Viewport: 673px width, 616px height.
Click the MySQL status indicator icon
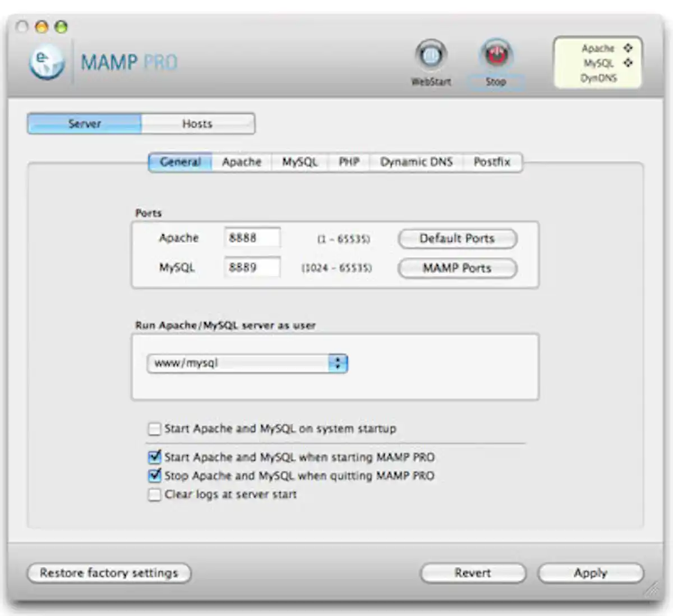point(628,63)
